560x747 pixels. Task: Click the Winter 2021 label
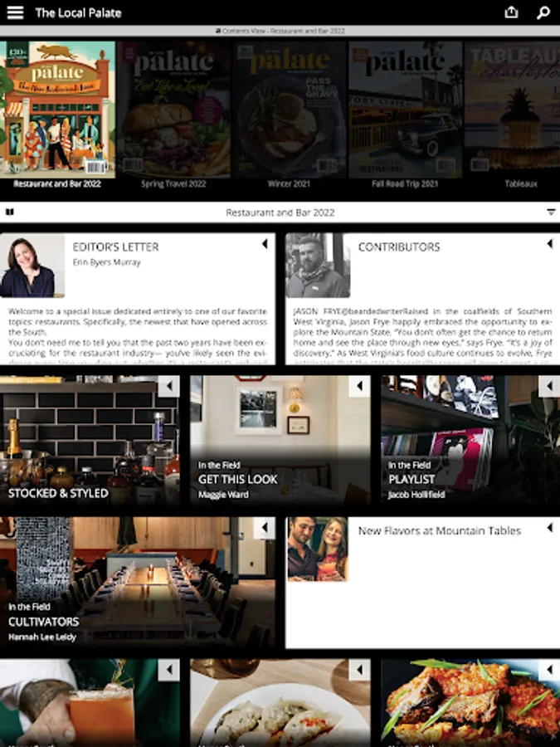[x=289, y=184]
